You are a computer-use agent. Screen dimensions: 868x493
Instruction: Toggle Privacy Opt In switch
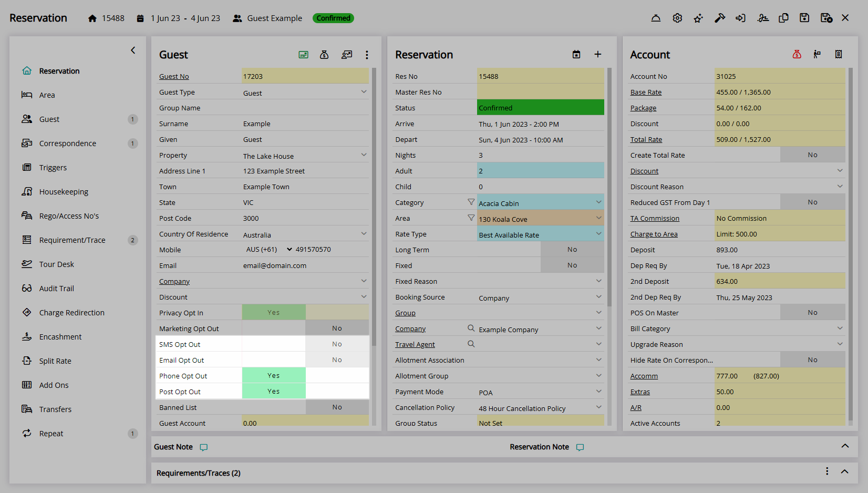coord(305,312)
